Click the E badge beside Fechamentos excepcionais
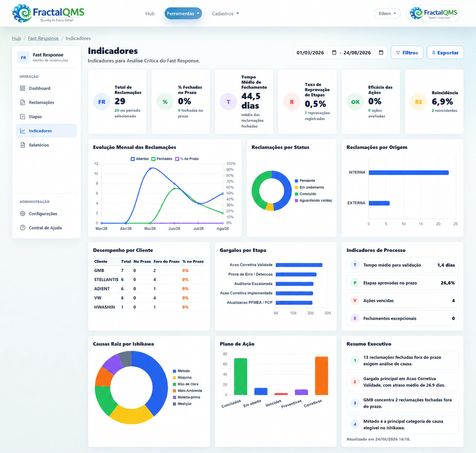 point(355,319)
